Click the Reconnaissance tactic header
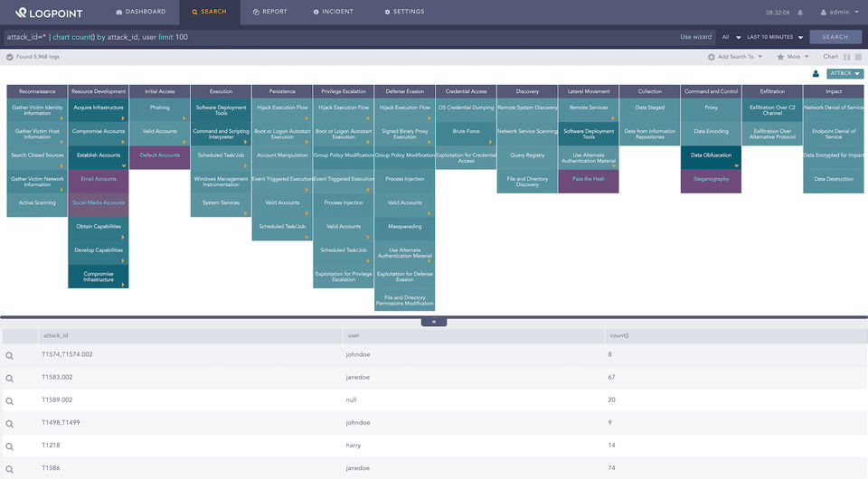Image resolution: width=868 pixels, height=479 pixels. [37, 91]
